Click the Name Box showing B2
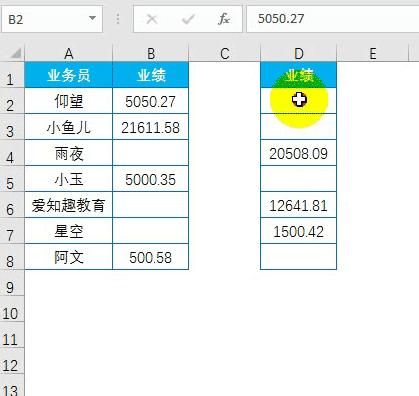419x396 pixels. (52, 19)
